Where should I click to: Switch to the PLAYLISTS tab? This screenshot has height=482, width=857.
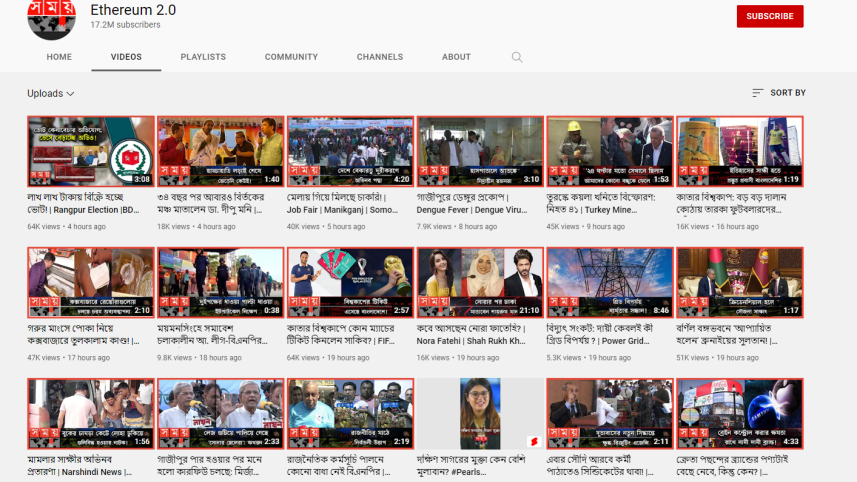click(x=203, y=57)
